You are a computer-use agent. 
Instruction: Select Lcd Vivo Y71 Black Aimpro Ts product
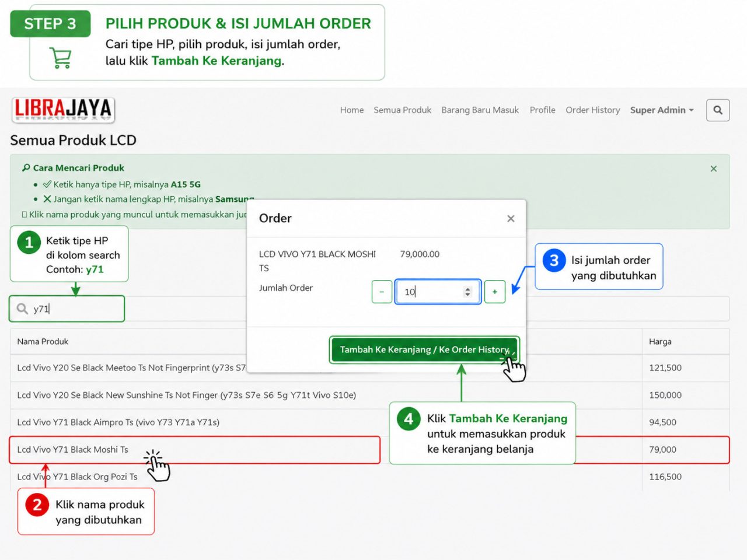click(x=118, y=422)
